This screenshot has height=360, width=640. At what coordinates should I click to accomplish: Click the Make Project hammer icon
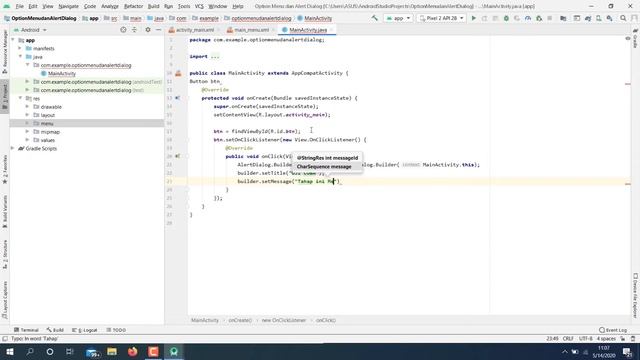coord(374,18)
